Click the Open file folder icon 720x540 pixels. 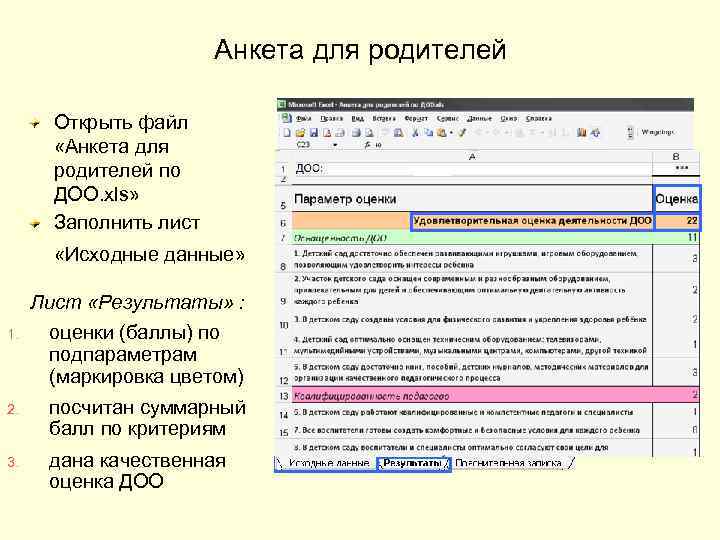click(x=301, y=133)
